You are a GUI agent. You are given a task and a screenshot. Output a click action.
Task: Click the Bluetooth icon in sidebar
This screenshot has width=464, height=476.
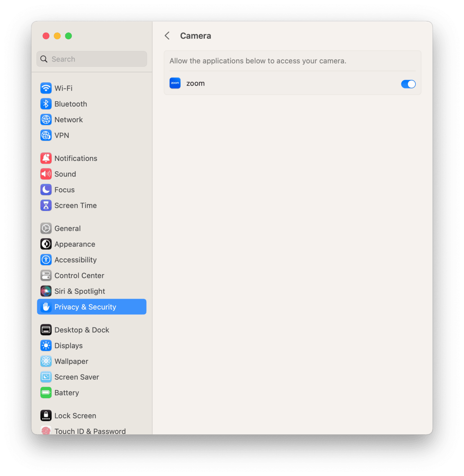[x=46, y=104]
